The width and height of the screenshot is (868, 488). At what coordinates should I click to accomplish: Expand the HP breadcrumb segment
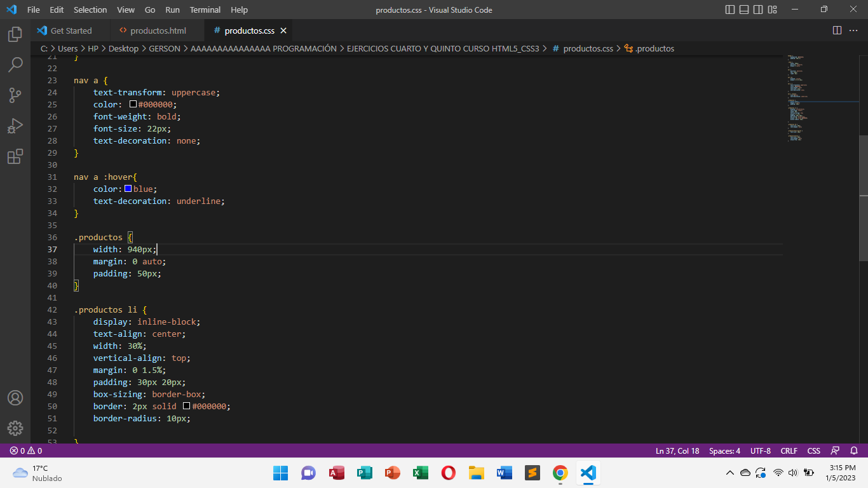pos(93,48)
